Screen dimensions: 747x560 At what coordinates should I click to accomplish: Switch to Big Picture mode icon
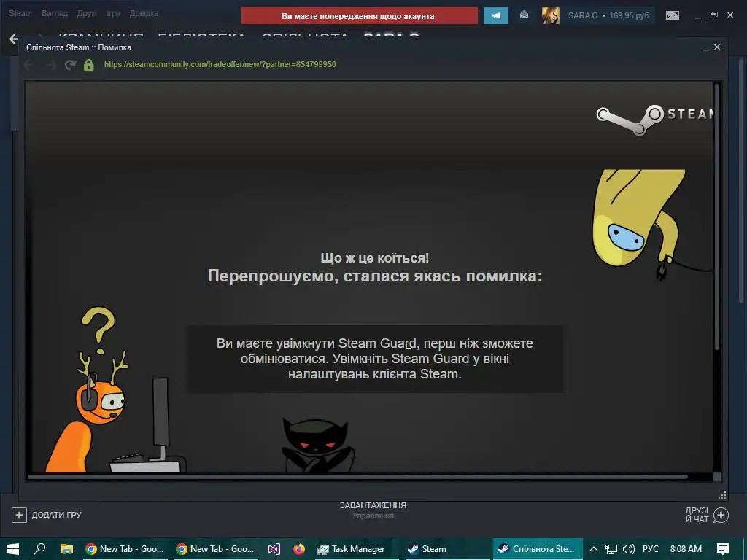point(672,15)
